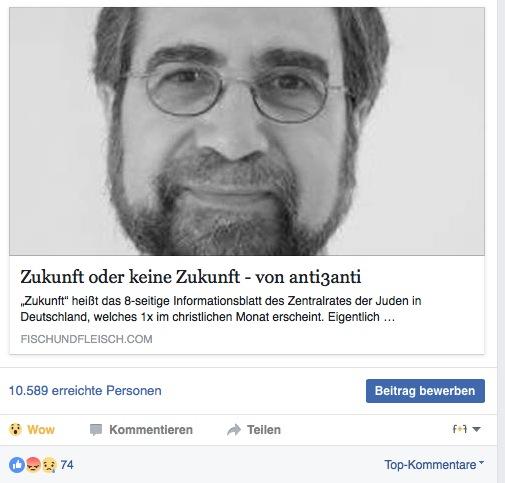Image resolution: width=505 pixels, height=483 pixels.
Task: Toggle the Wow reaction label off
Action: point(41,430)
